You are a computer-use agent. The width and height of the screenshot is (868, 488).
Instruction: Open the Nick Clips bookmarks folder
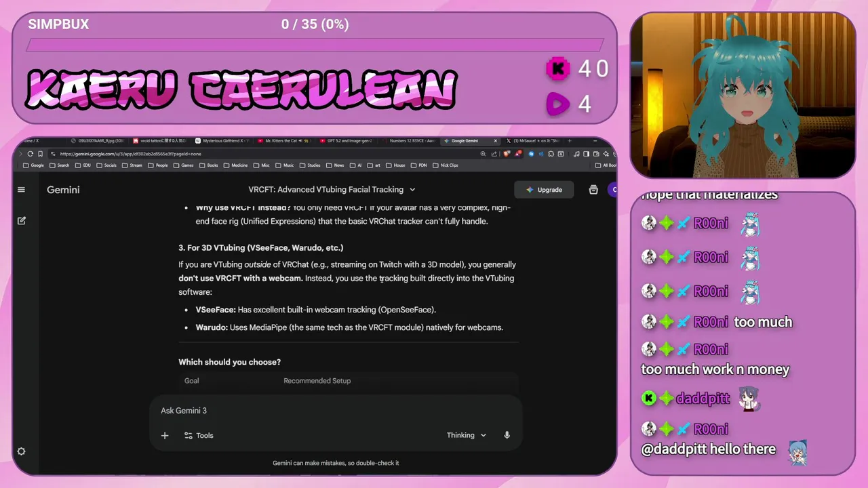(x=446, y=165)
